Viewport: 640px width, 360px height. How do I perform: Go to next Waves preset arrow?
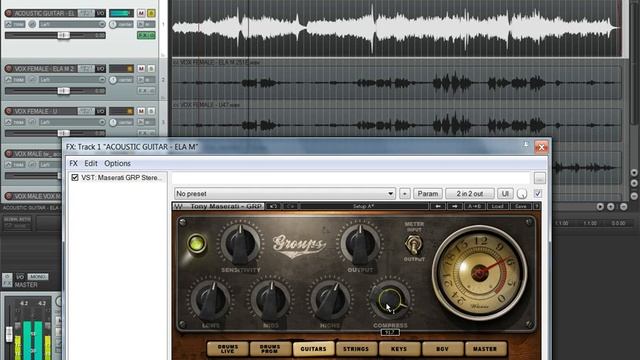click(455, 206)
